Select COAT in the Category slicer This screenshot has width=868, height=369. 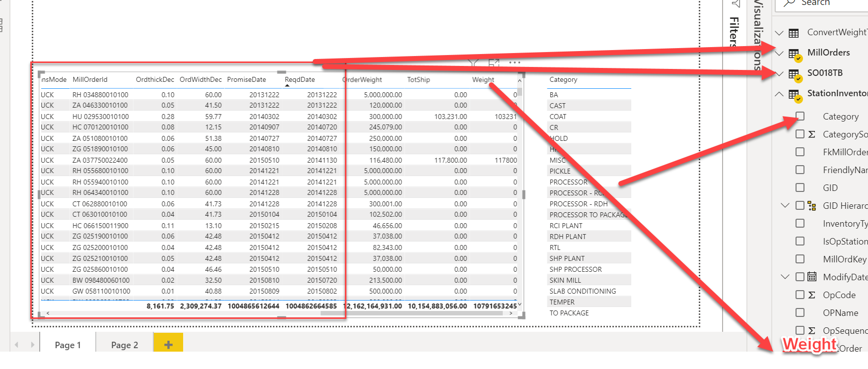coord(590,117)
